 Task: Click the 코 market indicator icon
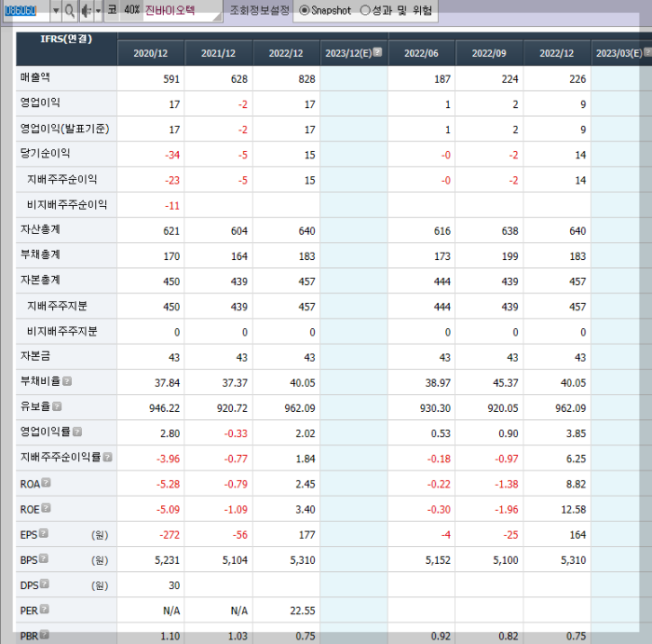(x=113, y=9)
